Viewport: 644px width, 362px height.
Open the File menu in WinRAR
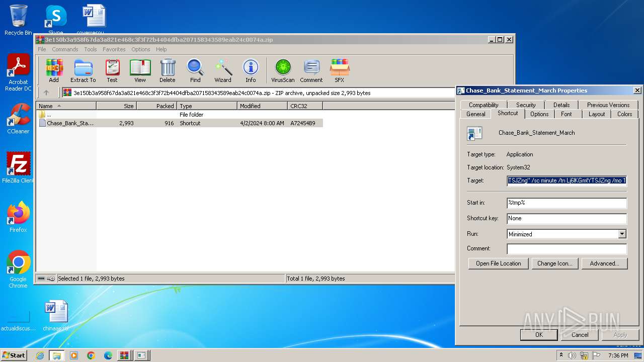pos(42,49)
